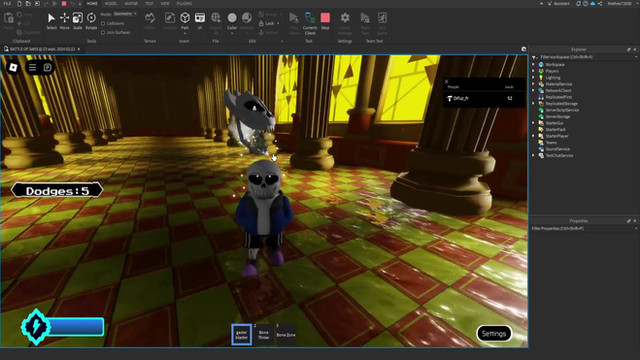640x360 pixels.
Task: Select the Bone Zone hotbar slot
Action: point(286,335)
